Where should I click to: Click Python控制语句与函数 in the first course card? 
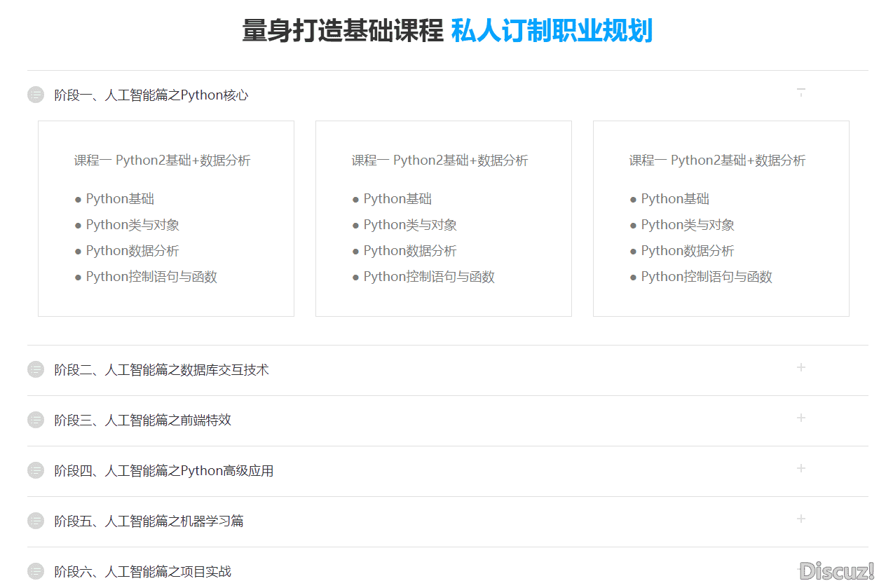pyautogui.click(x=151, y=277)
